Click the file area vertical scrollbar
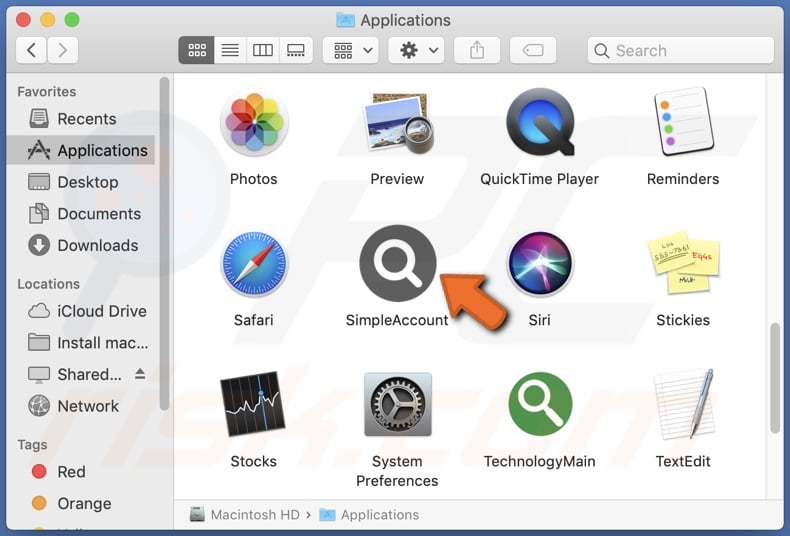 click(775, 378)
